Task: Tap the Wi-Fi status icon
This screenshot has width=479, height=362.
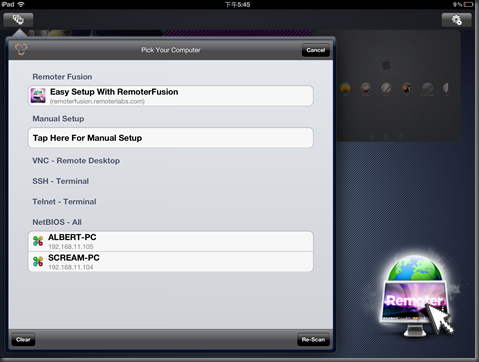Action: (21, 4)
